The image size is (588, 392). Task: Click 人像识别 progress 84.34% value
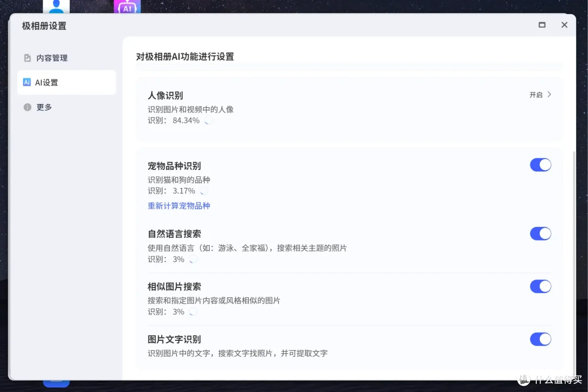(x=186, y=120)
